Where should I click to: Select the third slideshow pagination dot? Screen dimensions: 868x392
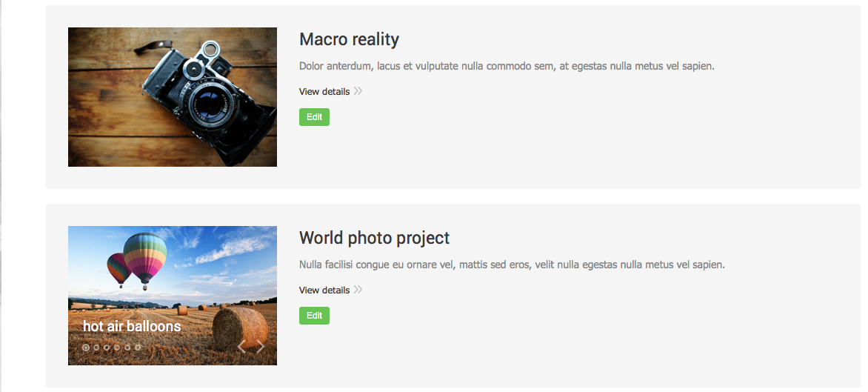107,347
